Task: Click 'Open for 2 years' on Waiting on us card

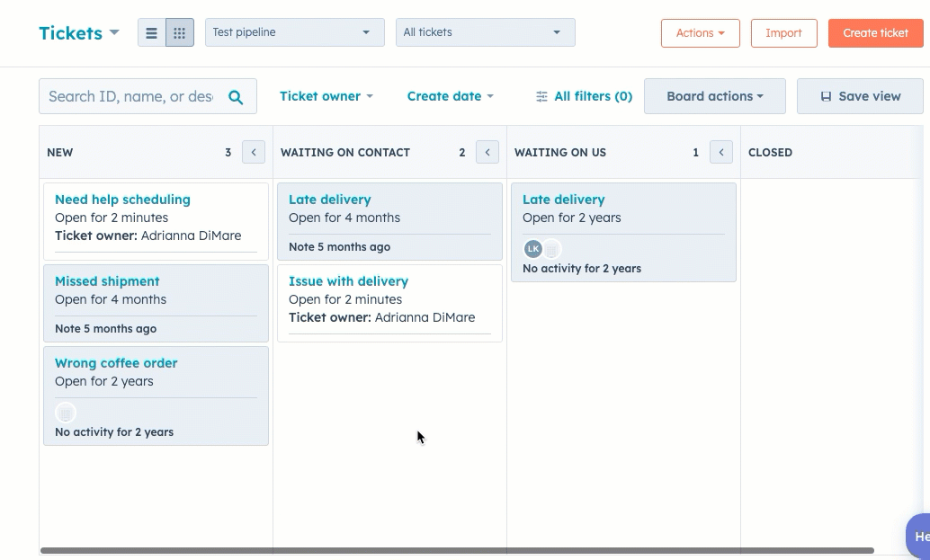Action: coord(572,218)
